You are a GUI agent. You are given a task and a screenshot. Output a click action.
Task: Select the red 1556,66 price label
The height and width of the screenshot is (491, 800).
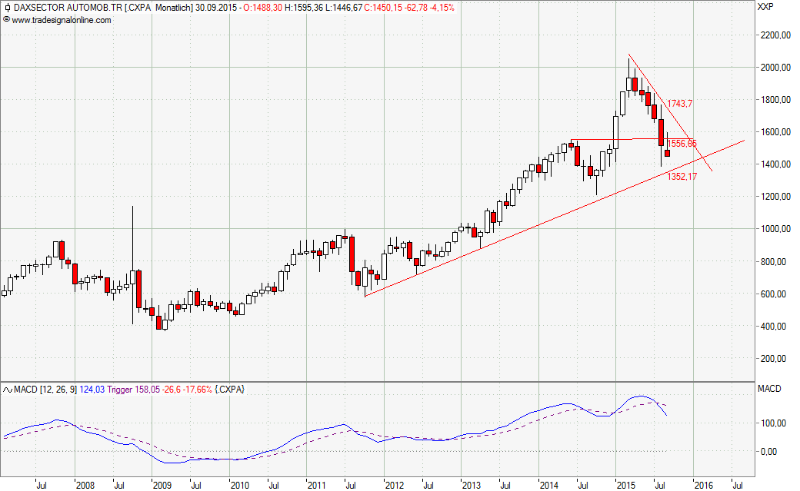681,144
